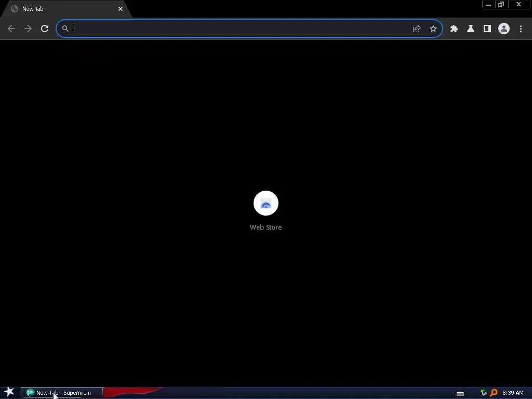Open the three-dot browser menu
The image size is (532, 399).
(521, 29)
